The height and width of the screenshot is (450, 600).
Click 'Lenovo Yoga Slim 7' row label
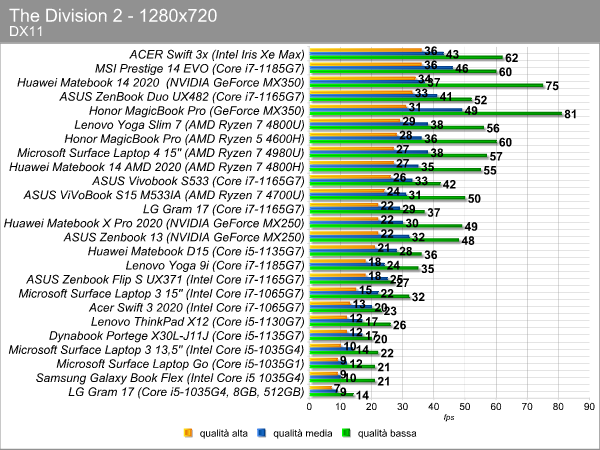point(189,125)
